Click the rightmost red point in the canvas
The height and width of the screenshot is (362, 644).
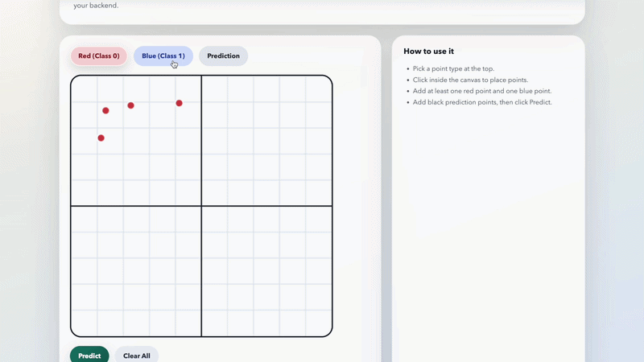[179, 103]
